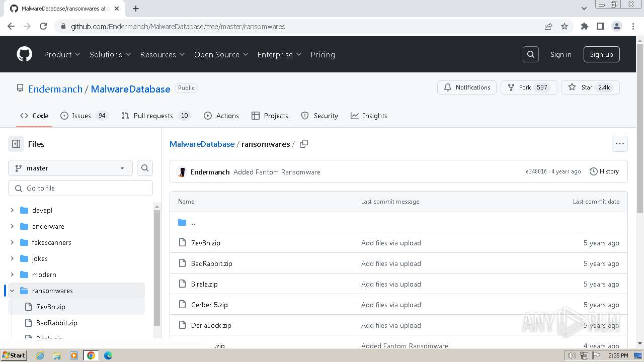Image resolution: width=644 pixels, height=362 pixels.
Task: Expand the Open Source navigation menu
Action: click(221, 54)
